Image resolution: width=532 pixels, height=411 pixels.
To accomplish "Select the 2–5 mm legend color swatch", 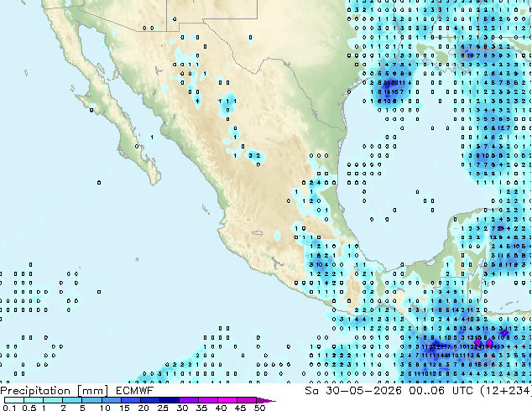I will coord(72,400).
